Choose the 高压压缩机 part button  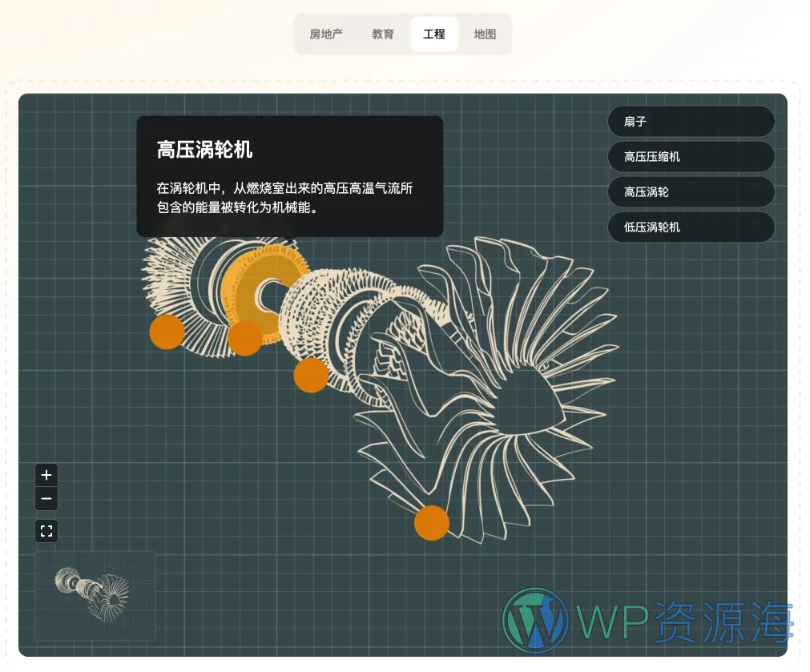[x=691, y=157]
